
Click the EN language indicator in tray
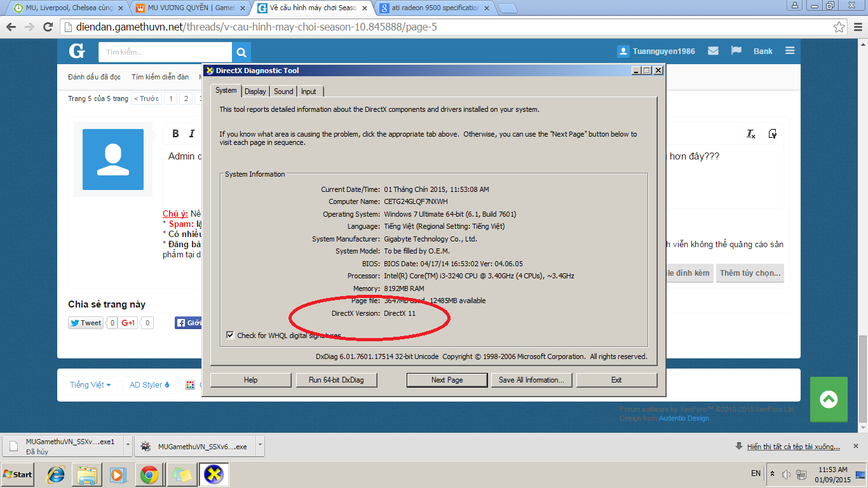[x=756, y=473]
